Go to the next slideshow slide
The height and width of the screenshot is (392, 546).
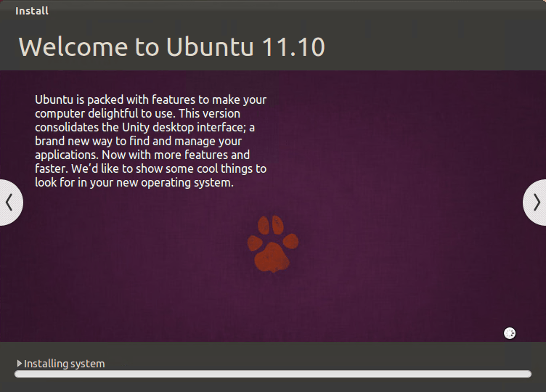coord(536,202)
